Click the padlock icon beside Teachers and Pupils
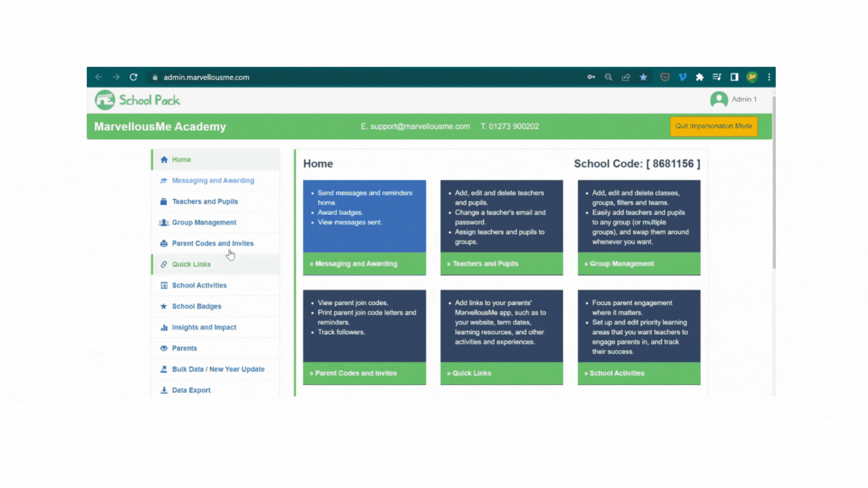Screen dimensions: 868x488 point(163,201)
